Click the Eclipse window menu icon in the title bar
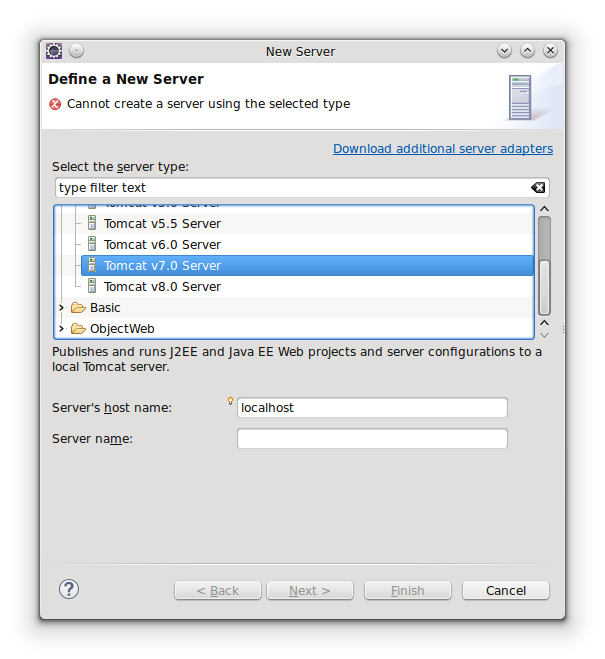 coord(54,51)
